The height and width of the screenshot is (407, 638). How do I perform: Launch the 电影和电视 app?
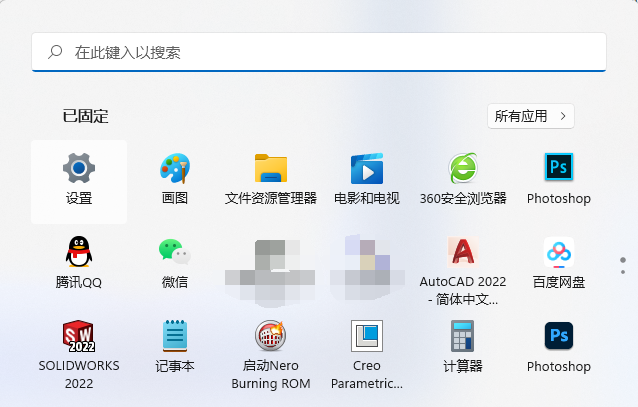[367, 179]
